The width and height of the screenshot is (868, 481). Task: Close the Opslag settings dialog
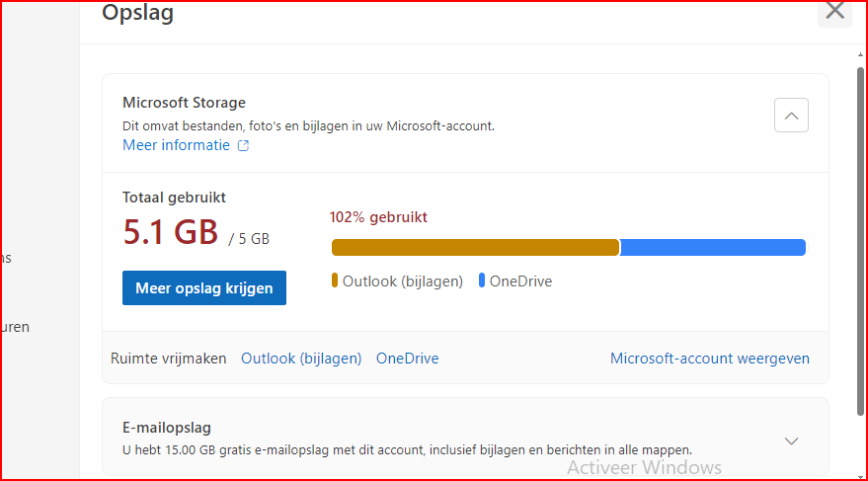tap(834, 11)
